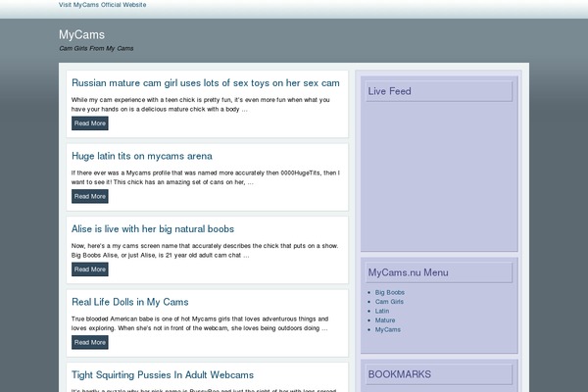Viewport: 588px width, 392px height.
Task: Select Big Boobs in the MyCams.nu Menu
Action: tap(390, 292)
